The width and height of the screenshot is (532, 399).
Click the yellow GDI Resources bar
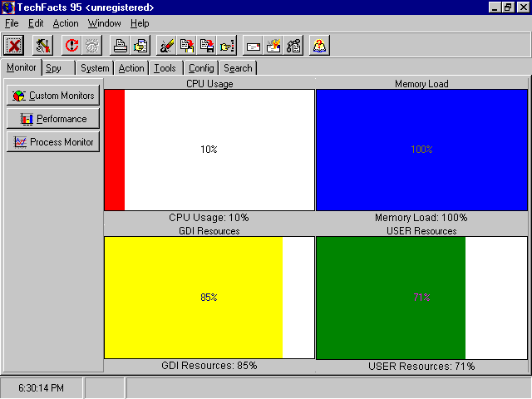(x=193, y=298)
